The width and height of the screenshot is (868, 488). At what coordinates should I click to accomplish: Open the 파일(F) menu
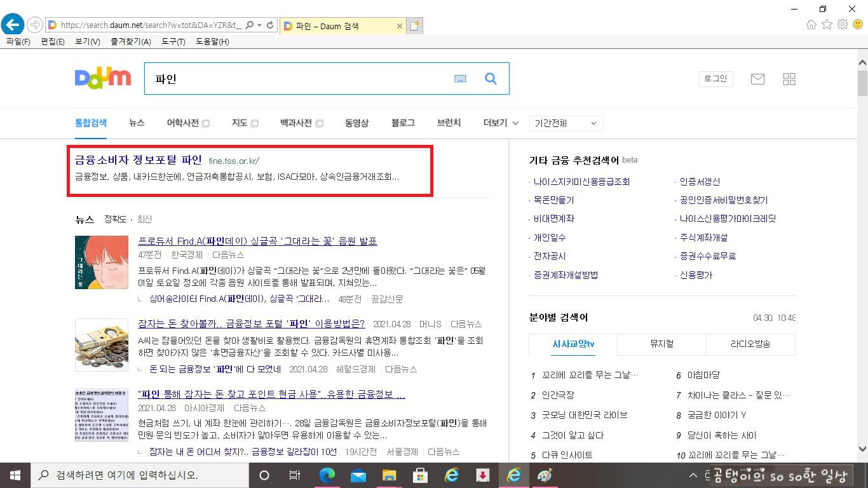click(x=18, y=41)
